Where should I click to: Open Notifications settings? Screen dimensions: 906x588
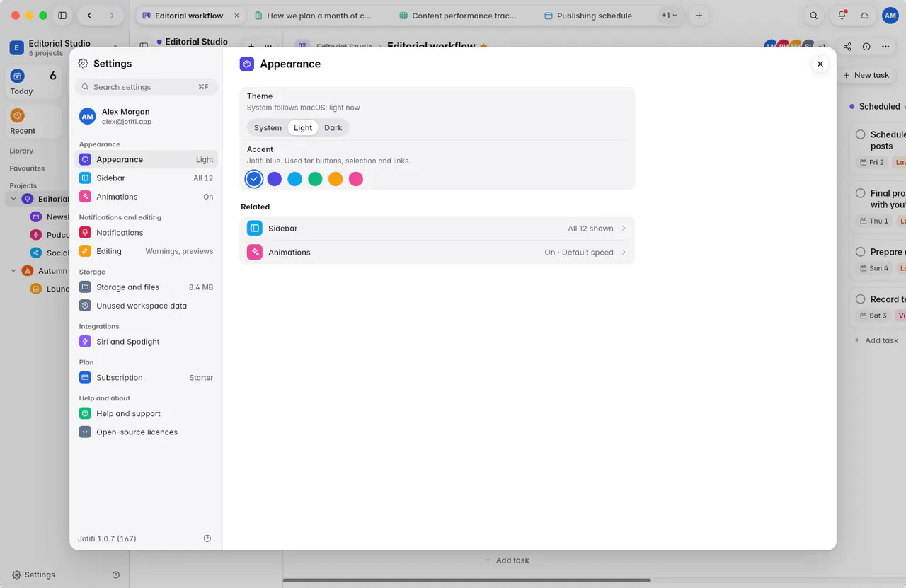(147, 233)
